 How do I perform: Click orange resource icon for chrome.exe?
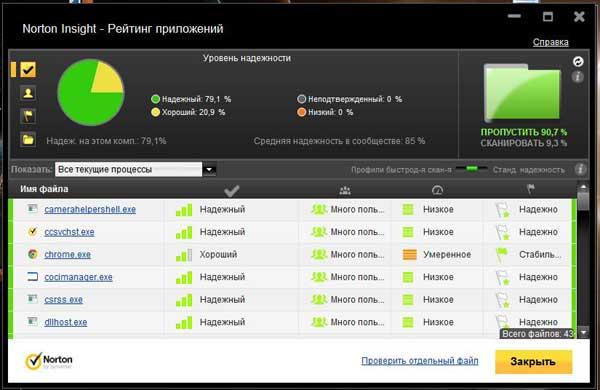[409, 255]
